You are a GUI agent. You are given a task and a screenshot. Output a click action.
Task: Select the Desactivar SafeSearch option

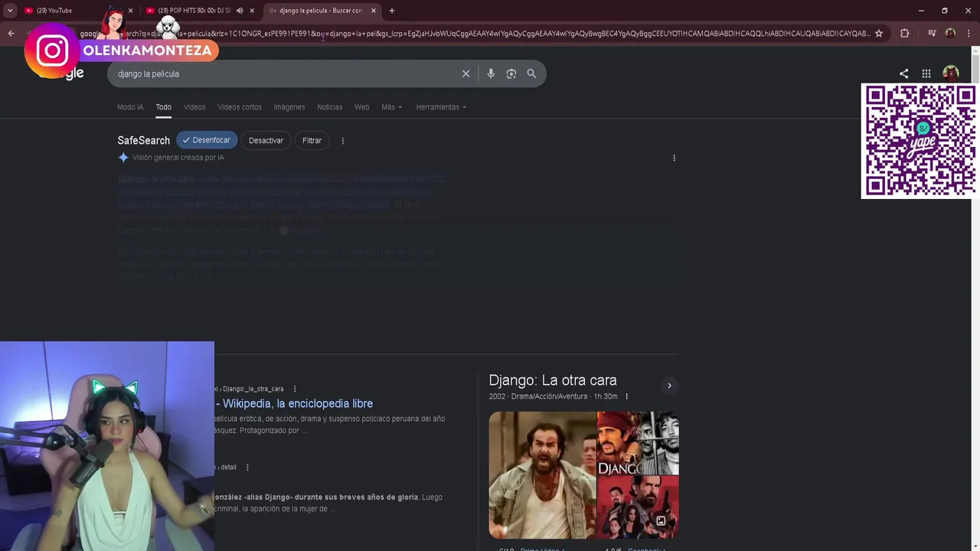tap(266, 140)
